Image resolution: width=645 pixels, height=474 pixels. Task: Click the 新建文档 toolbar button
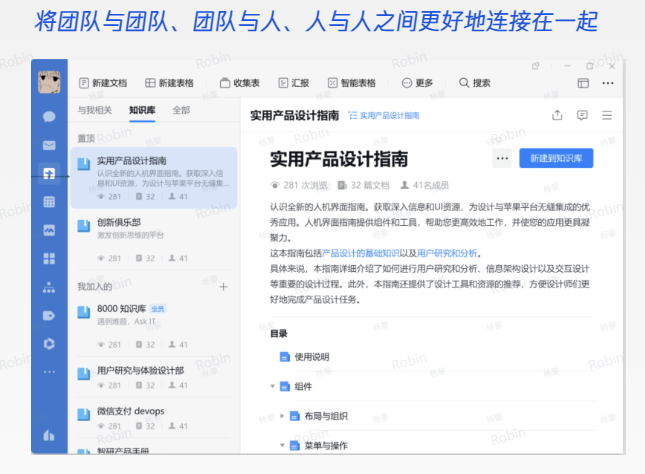[103, 83]
